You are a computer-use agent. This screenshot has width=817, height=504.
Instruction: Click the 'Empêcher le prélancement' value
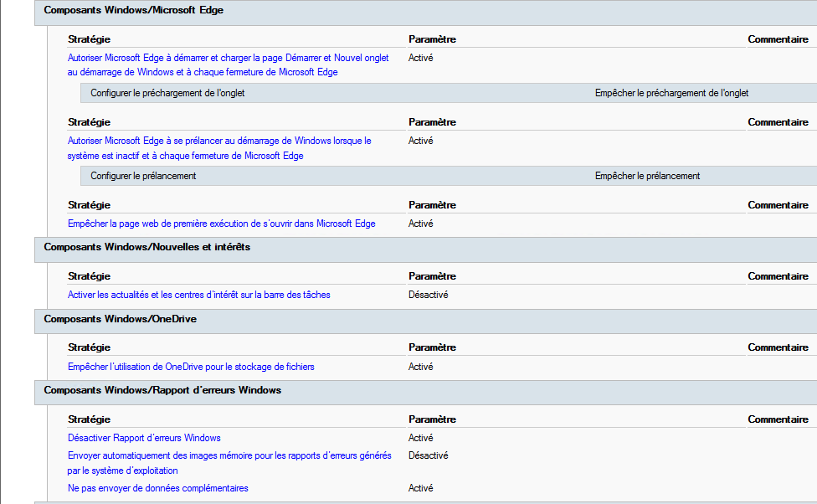click(647, 177)
